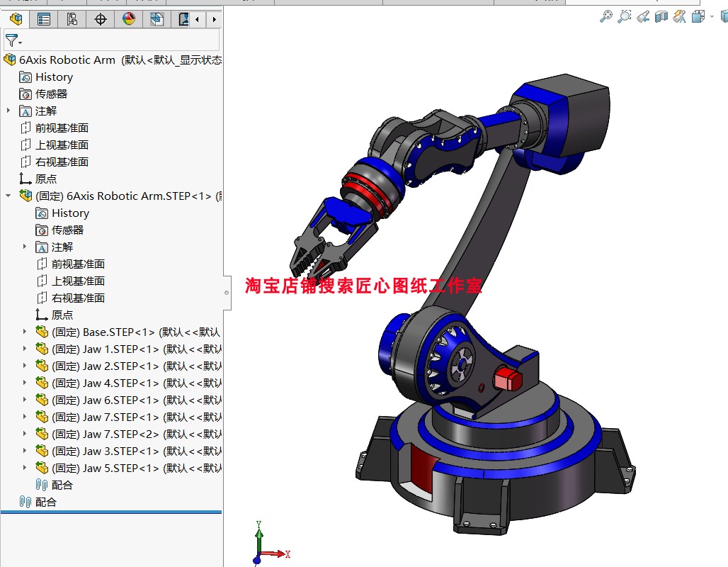The image size is (728, 567).
Task: Collapse the 6Axis Robotic Arm.STEP<1> subassembly
Action: coord(8,196)
